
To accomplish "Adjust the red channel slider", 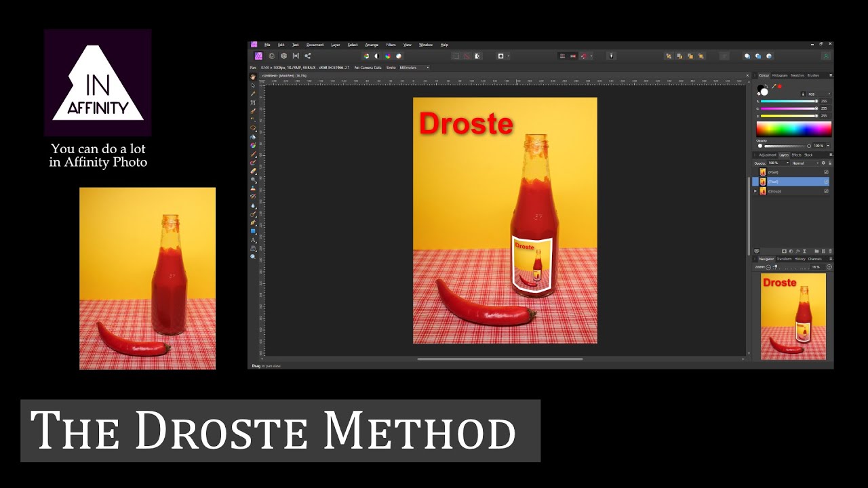I will (789, 101).
